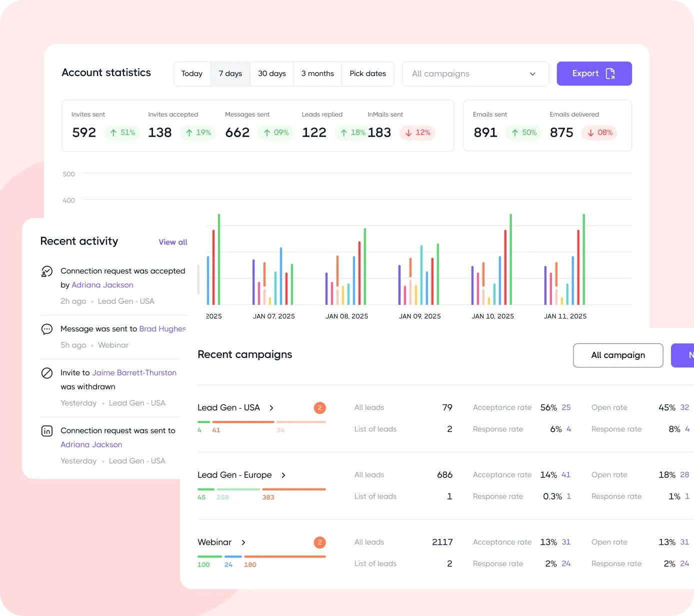
Task: Click the All leads count 79
Action: pyautogui.click(x=447, y=408)
